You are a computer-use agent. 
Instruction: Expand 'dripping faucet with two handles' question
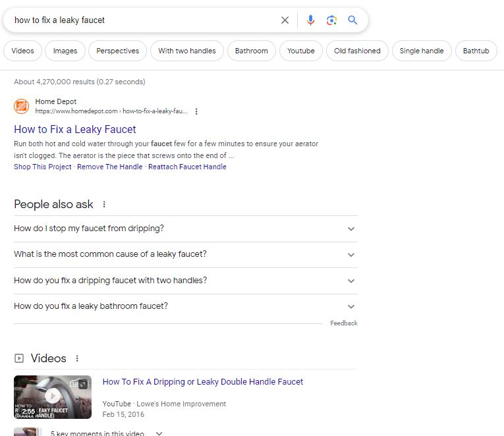[x=186, y=281]
